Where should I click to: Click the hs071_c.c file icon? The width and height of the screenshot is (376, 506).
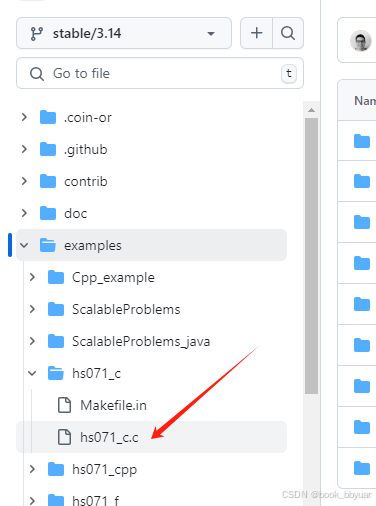point(64,437)
